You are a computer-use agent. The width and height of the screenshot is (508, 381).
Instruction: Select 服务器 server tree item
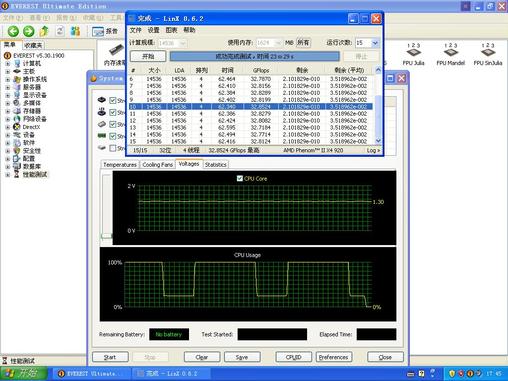coord(32,87)
